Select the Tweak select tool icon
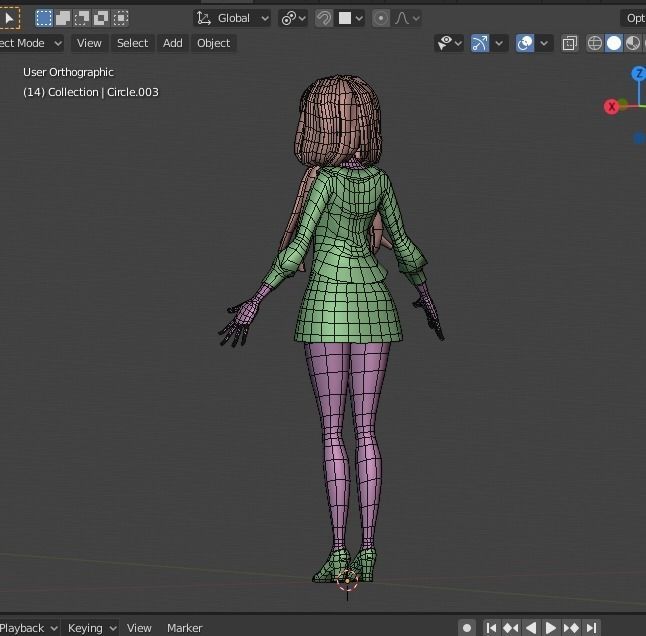This screenshot has width=646, height=636. click(x=9, y=18)
